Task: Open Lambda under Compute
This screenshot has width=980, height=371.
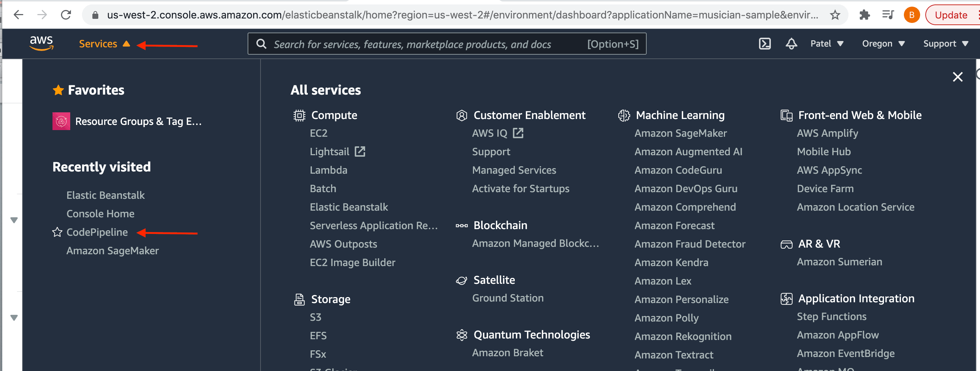Action: coord(328,170)
